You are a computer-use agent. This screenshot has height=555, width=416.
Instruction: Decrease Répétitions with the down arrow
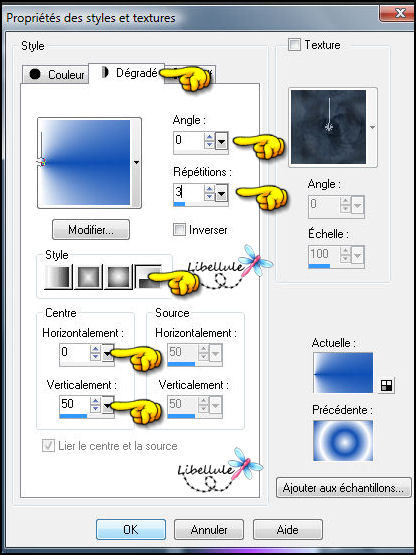coord(210,196)
